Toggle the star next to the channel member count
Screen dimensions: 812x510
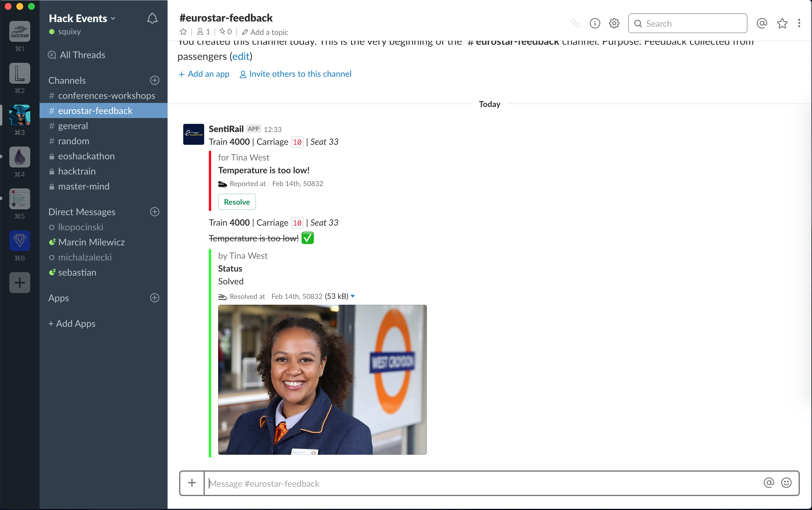click(x=183, y=32)
